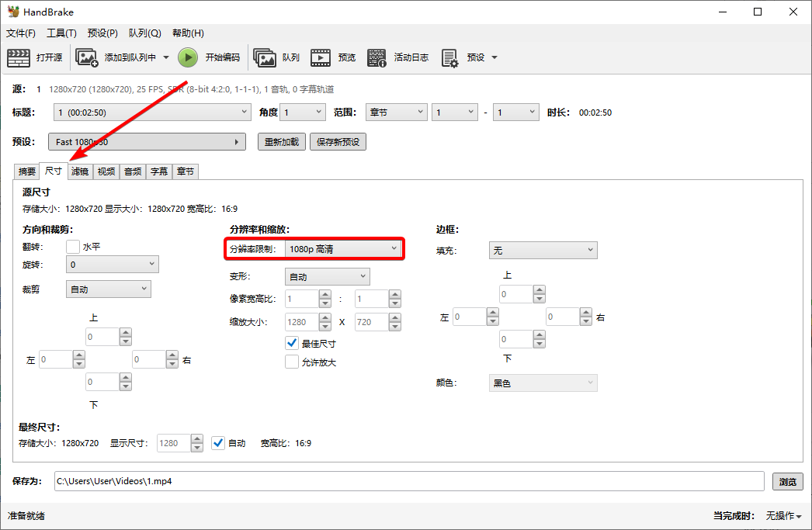Click the output path field showing 1.mp4
Screen dimensions: 812x530
tap(404, 481)
